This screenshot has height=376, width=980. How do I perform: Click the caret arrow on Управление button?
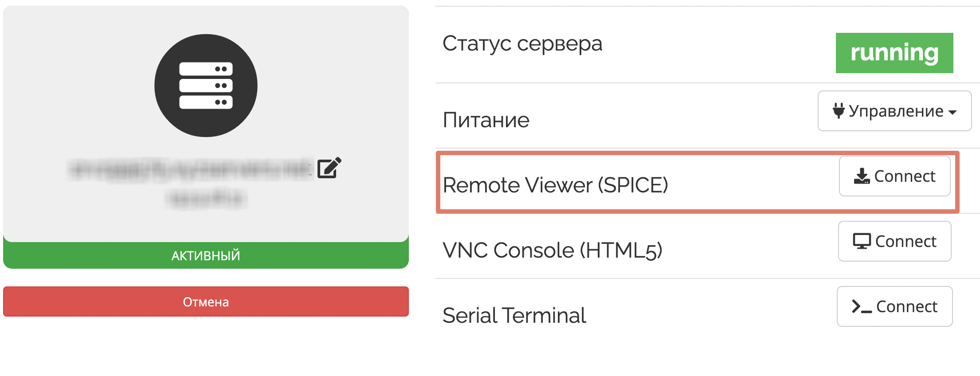pos(953,112)
